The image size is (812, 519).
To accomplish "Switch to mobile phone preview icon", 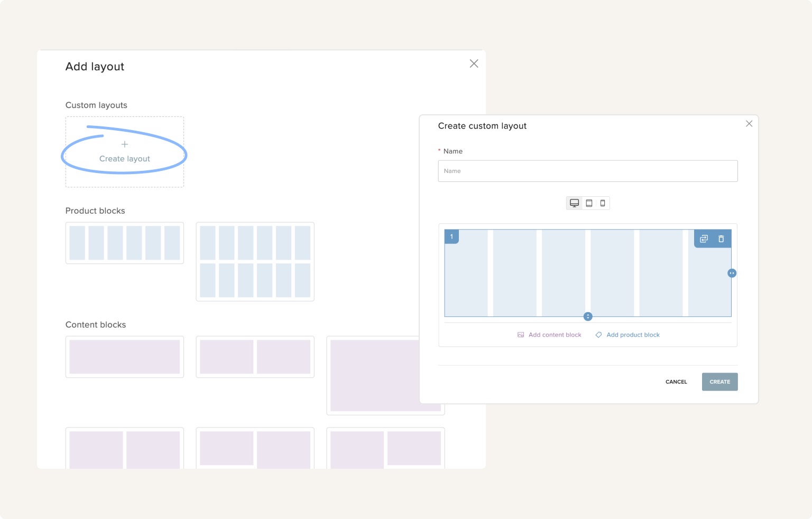I will pos(603,203).
